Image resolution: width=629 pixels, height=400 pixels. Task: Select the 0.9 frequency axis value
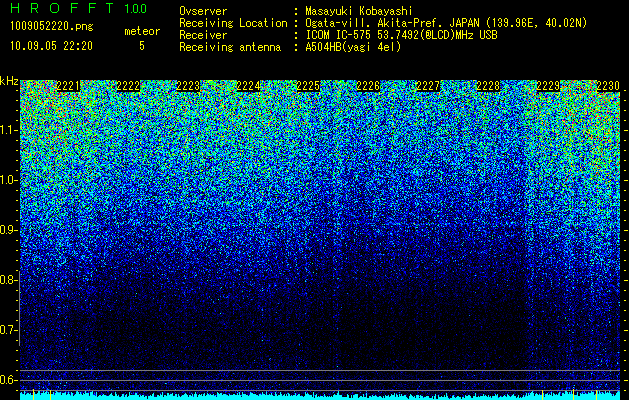click(x=8, y=230)
